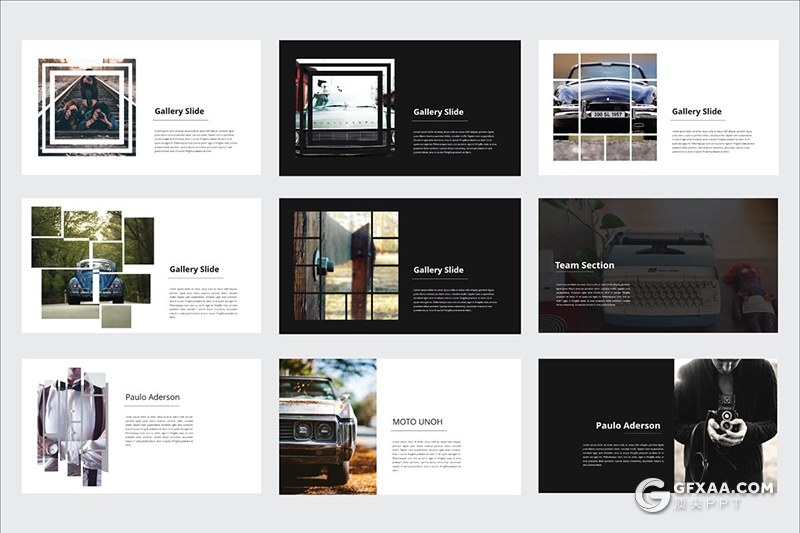Select the MOTO UNOH title text
Image resolution: width=800 pixels, height=533 pixels.
point(417,422)
